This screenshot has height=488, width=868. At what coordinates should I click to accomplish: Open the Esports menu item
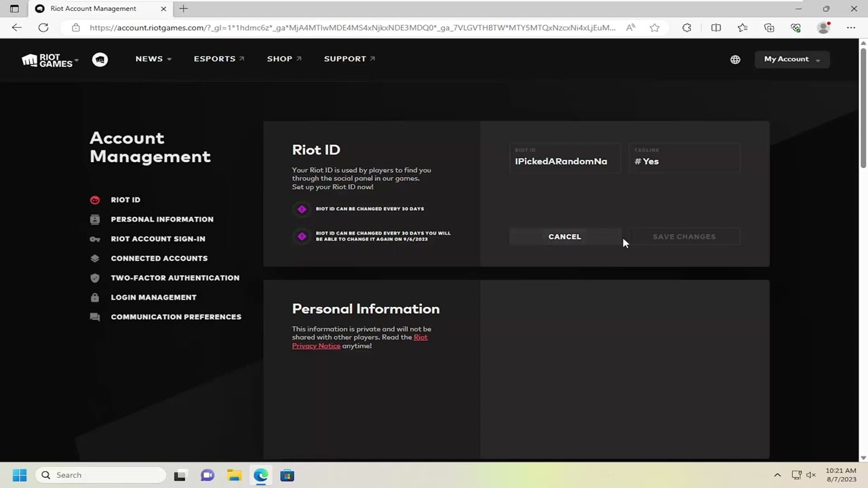tap(219, 59)
